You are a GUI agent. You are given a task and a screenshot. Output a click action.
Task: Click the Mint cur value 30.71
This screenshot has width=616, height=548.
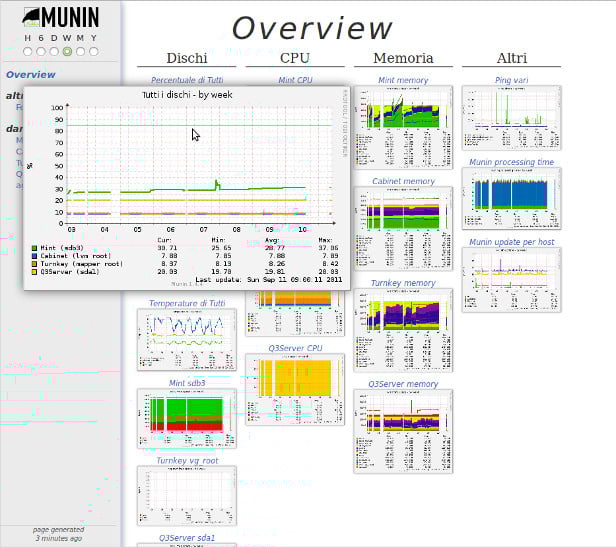[167, 248]
